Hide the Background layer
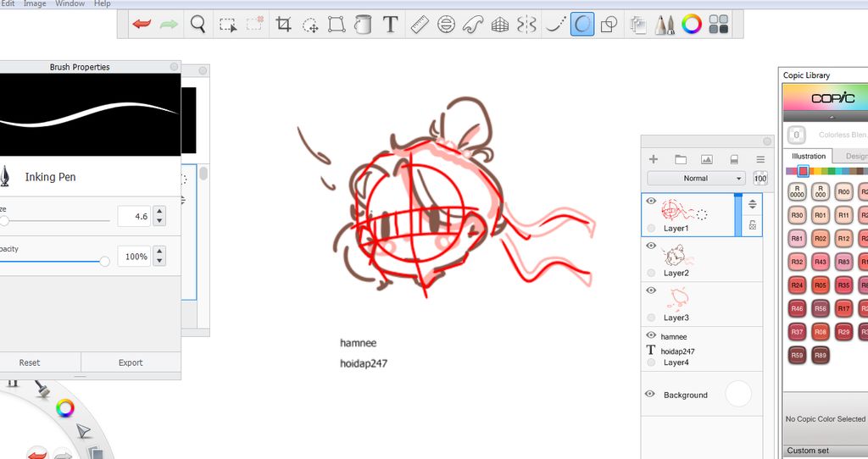868x459 pixels. point(650,394)
